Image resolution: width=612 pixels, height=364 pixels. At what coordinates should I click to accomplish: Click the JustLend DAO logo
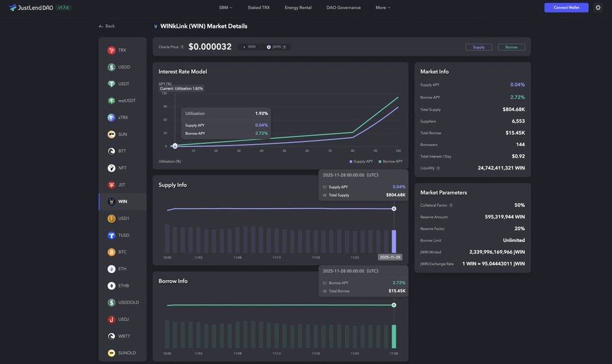(x=31, y=8)
